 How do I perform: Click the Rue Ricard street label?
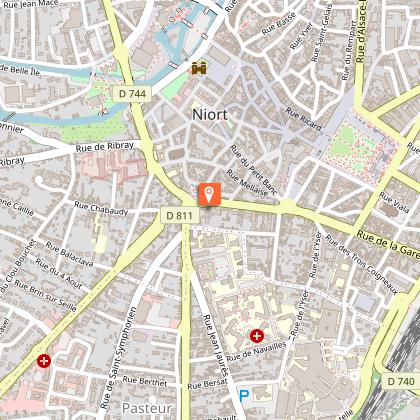click(304, 118)
